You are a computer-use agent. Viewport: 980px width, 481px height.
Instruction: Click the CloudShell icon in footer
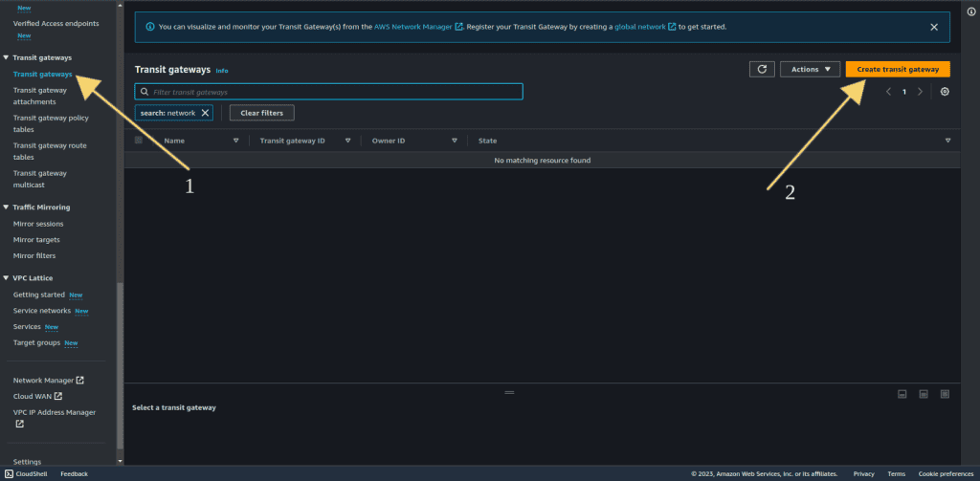[9, 473]
